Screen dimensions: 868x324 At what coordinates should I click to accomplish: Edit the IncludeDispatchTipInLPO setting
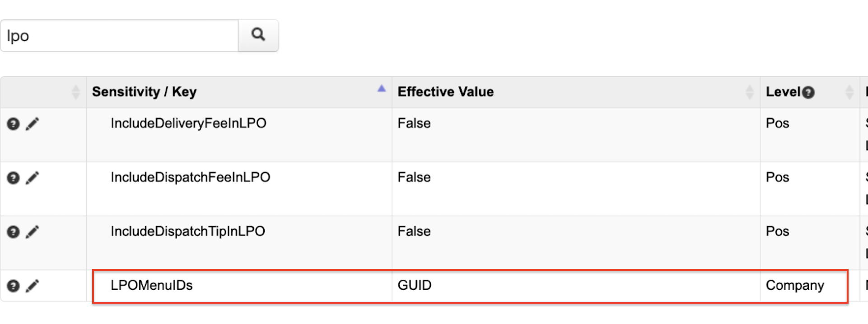click(x=32, y=232)
